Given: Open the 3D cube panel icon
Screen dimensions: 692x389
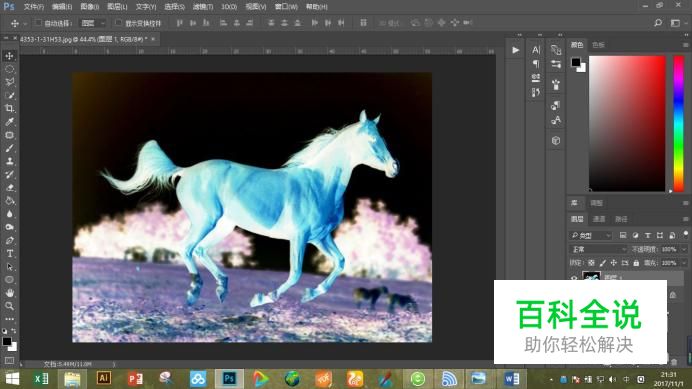Looking at the screenshot, I should pos(556,140).
